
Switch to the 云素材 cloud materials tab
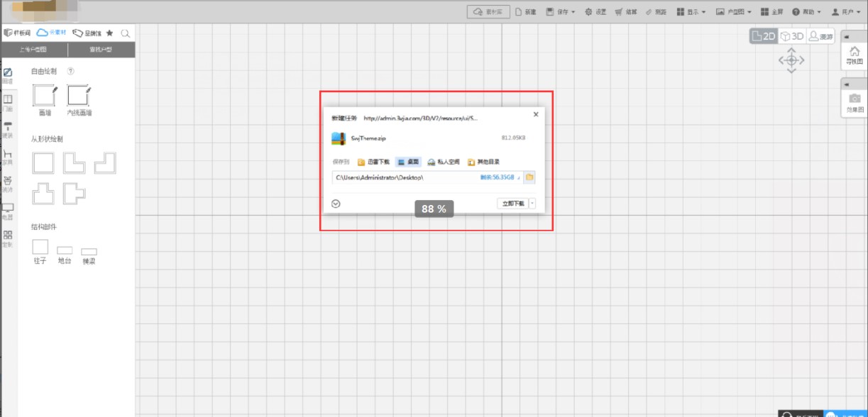(52, 33)
